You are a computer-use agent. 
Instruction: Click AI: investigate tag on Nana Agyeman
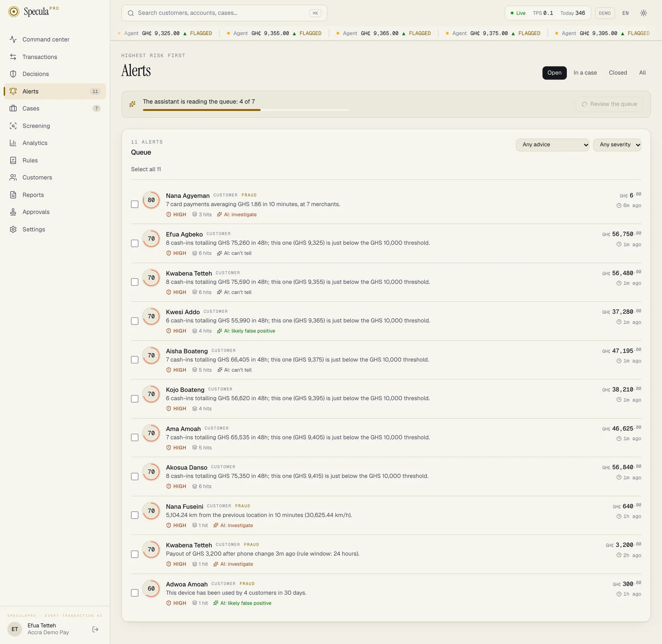click(237, 214)
